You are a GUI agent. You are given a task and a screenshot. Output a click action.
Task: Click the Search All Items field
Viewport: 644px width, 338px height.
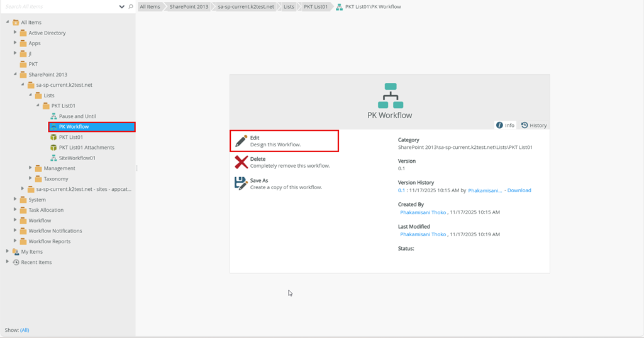(61, 6)
